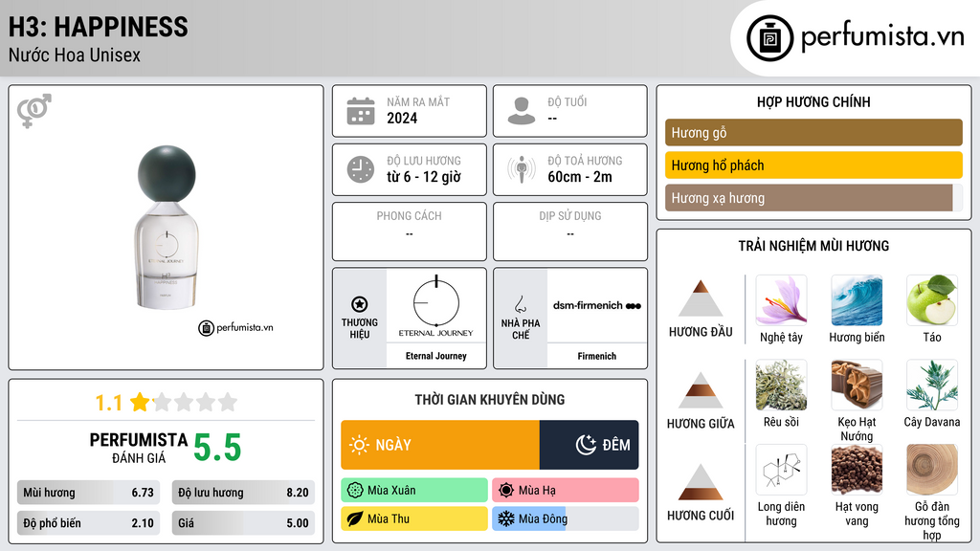Click the Hương gỗ accord bar
The image size is (980, 551).
click(813, 132)
